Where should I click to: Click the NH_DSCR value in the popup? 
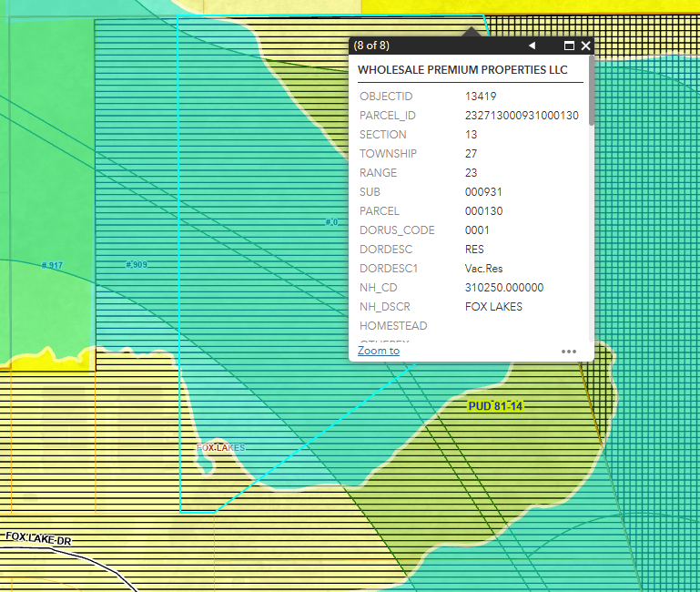coord(493,307)
